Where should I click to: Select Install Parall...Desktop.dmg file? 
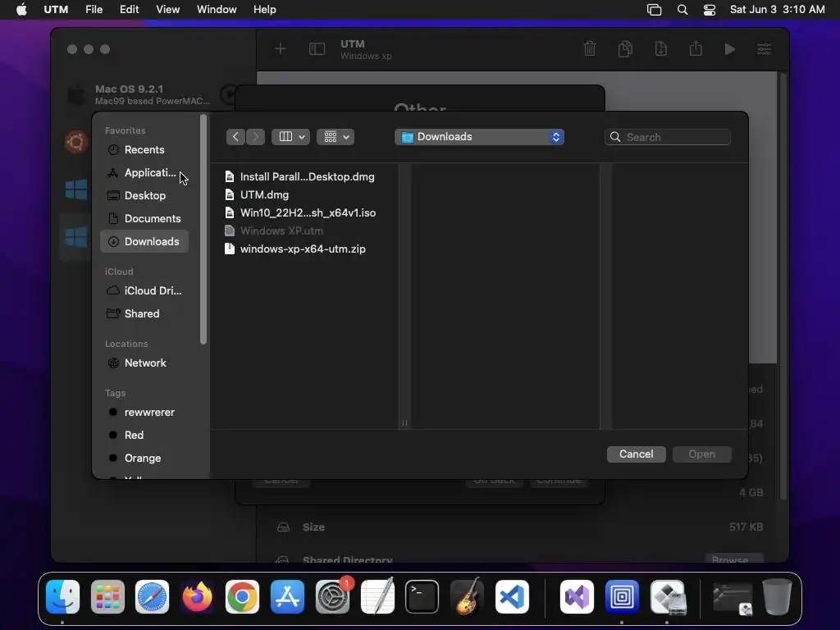[307, 177]
